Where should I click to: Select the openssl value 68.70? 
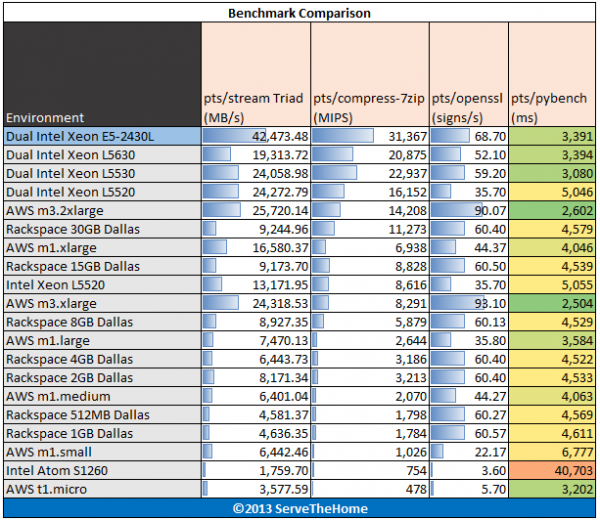tap(469, 136)
